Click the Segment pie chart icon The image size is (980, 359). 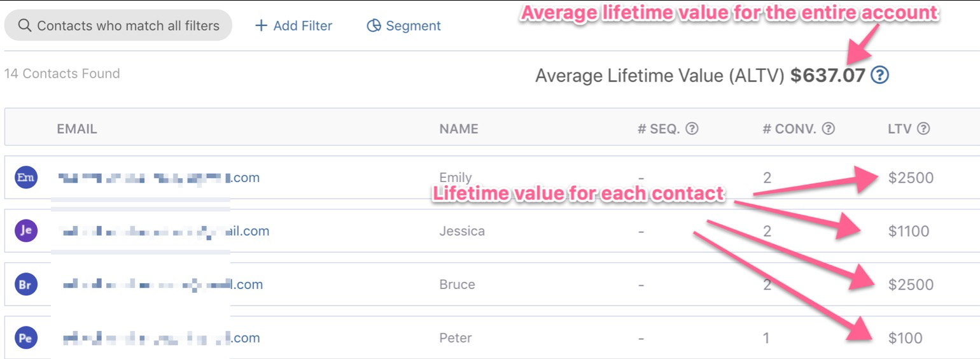(374, 26)
